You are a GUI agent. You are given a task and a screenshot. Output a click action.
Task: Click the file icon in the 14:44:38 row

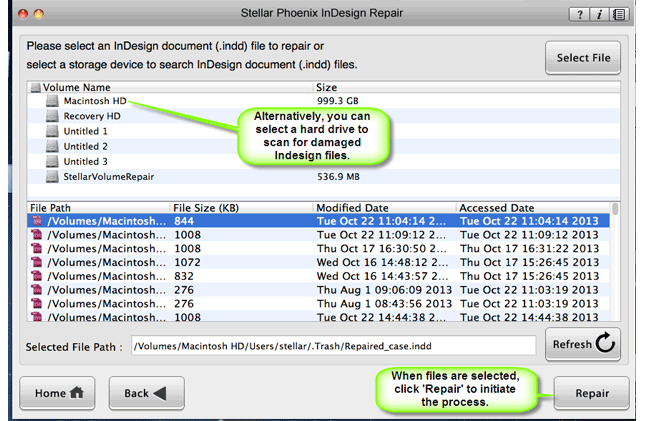click(37, 317)
